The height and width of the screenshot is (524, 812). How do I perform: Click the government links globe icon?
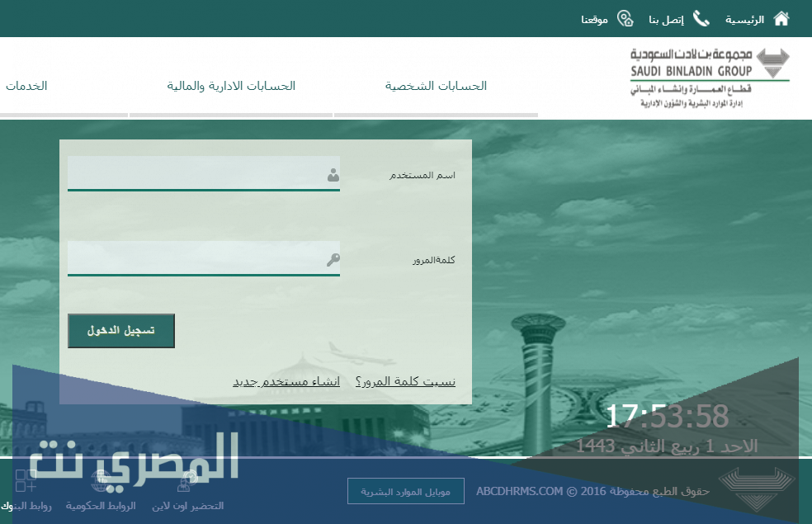click(101, 480)
